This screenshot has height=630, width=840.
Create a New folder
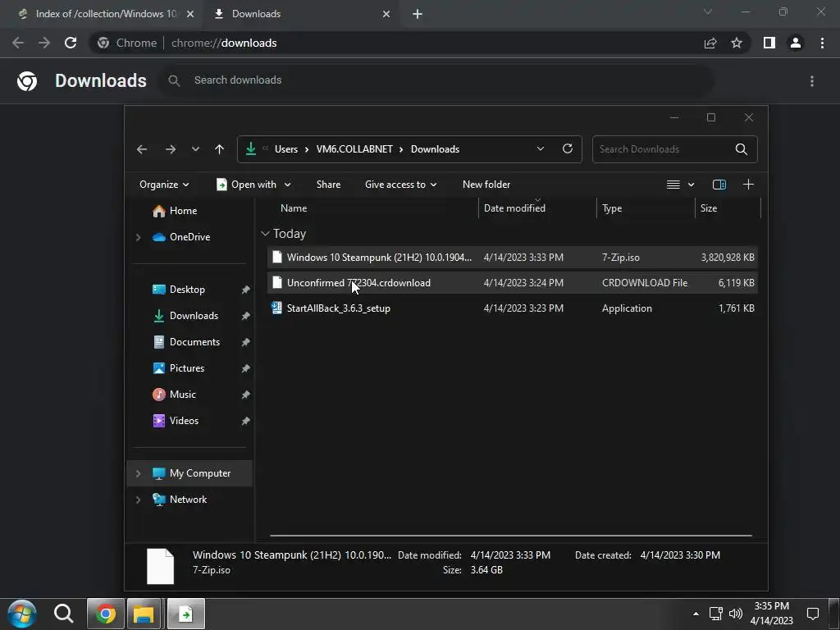[486, 185]
